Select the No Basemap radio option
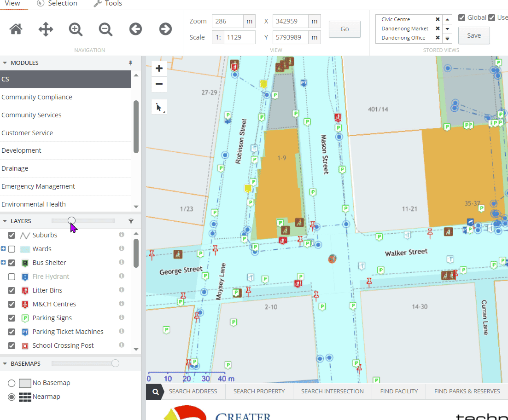Image resolution: width=508 pixels, height=420 pixels. click(x=12, y=383)
